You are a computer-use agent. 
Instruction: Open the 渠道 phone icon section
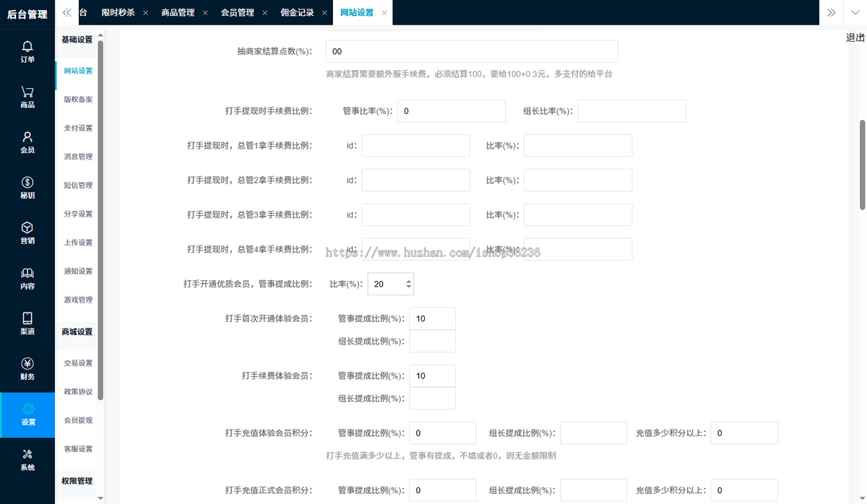click(27, 323)
